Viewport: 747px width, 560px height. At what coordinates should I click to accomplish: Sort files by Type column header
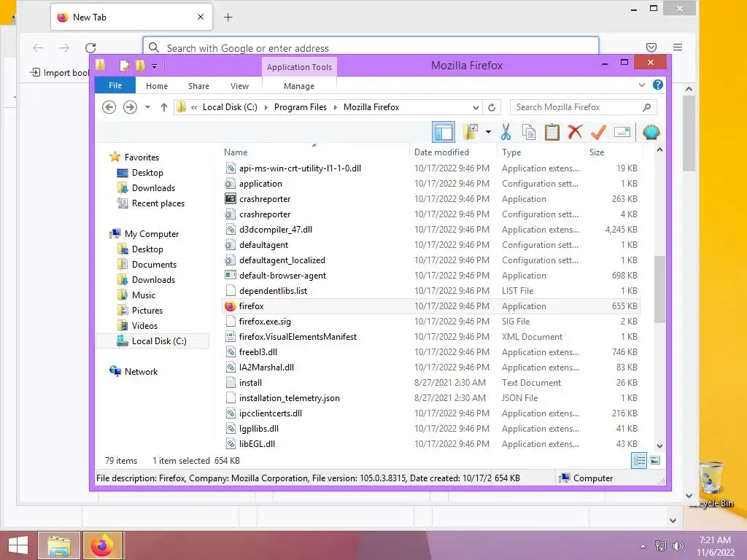pyautogui.click(x=541, y=152)
